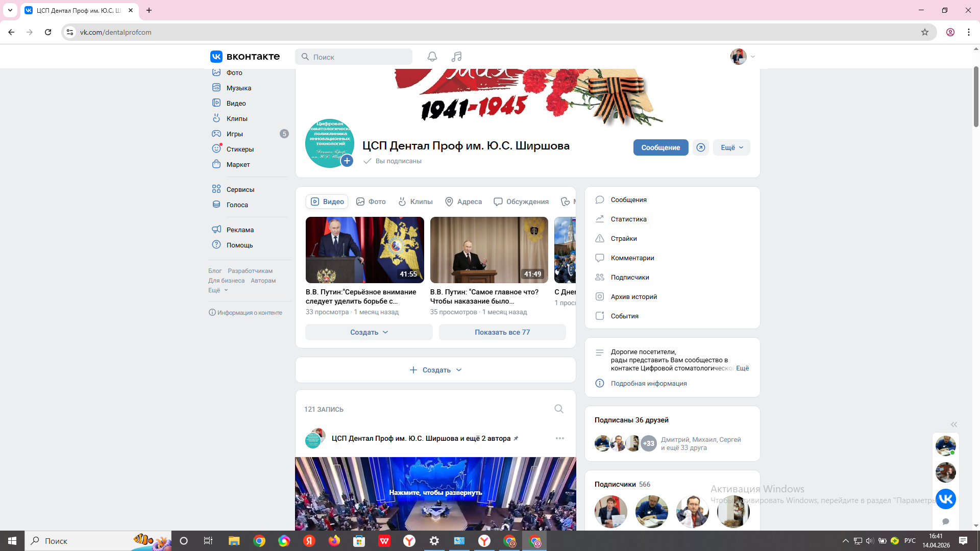Expand the Ещё dropdown next to Сообщение
Viewport: 980px width, 551px height.
click(731, 147)
